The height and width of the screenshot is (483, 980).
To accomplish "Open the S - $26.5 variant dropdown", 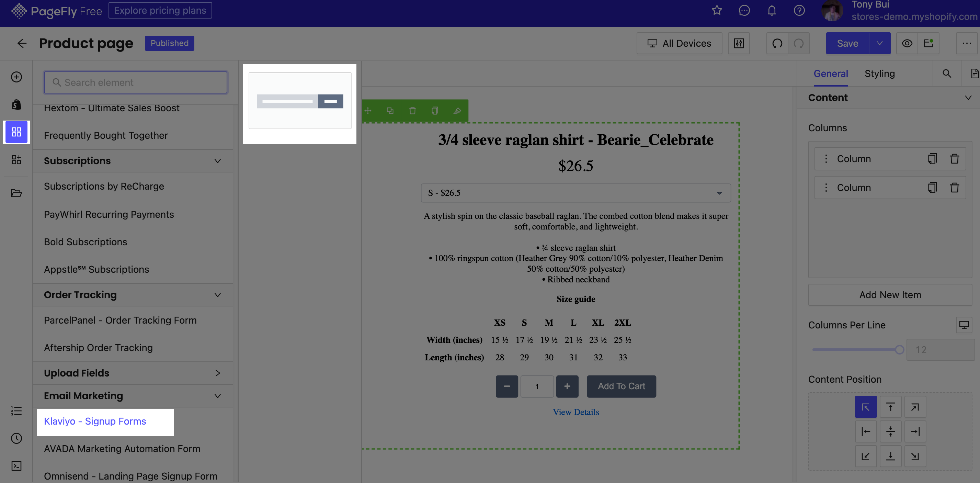I will (576, 193).
